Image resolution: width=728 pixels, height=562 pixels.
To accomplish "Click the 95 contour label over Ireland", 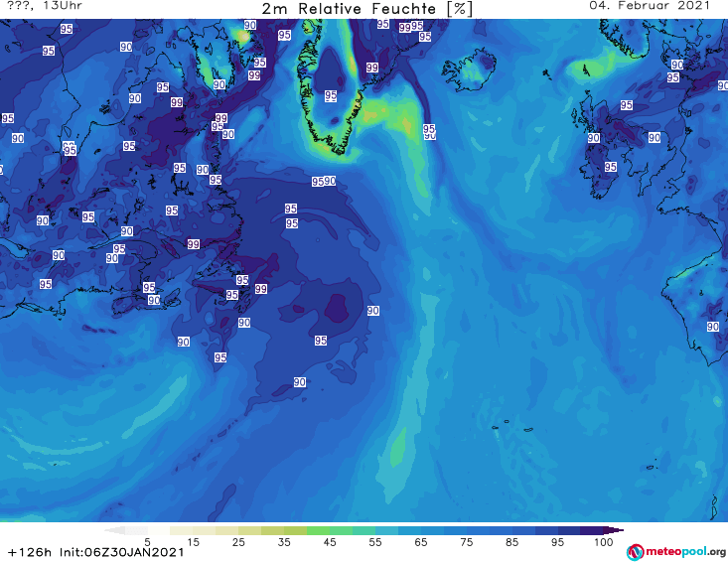I will (611, 167).
